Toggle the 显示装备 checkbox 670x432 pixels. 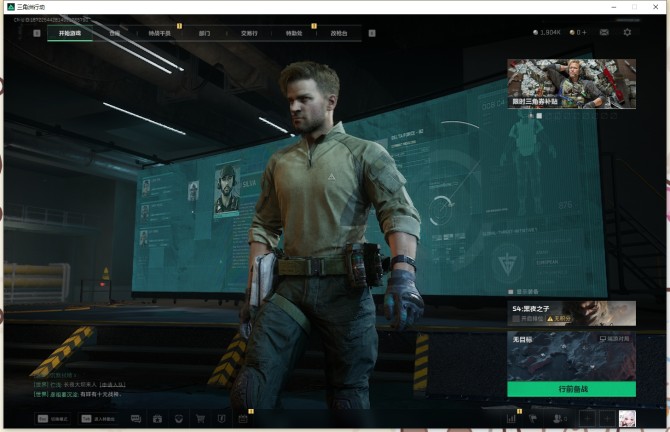(510, 292)
